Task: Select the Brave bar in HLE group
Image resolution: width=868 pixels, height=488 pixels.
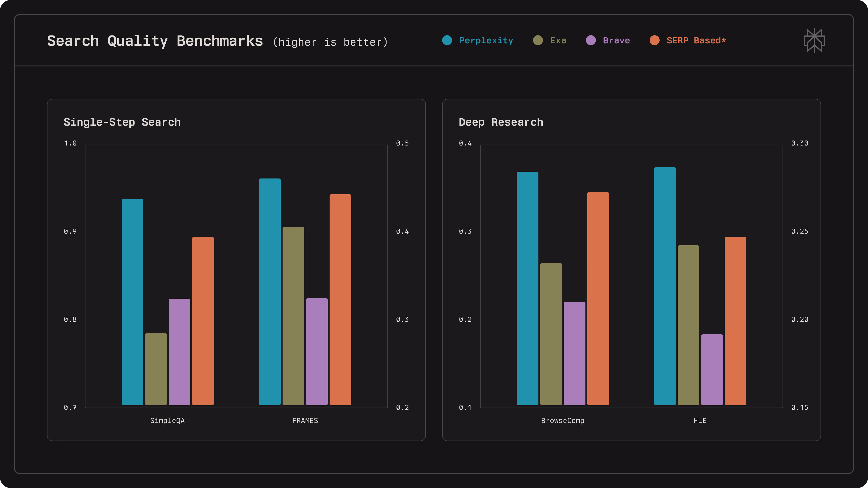Action: 712,369
